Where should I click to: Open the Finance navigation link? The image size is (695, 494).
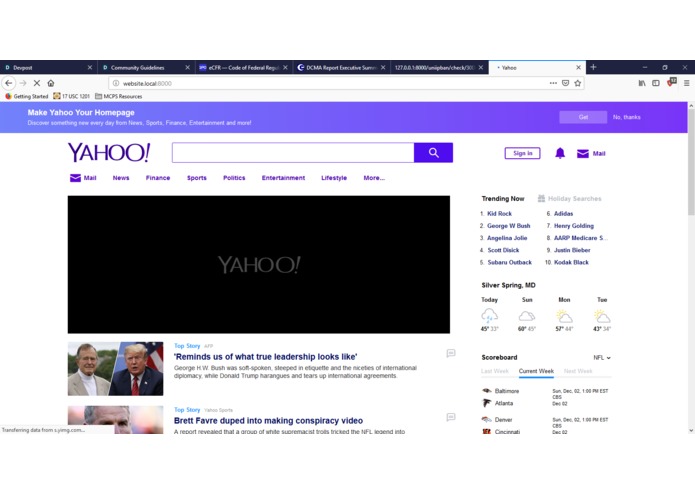click(158, 178)
